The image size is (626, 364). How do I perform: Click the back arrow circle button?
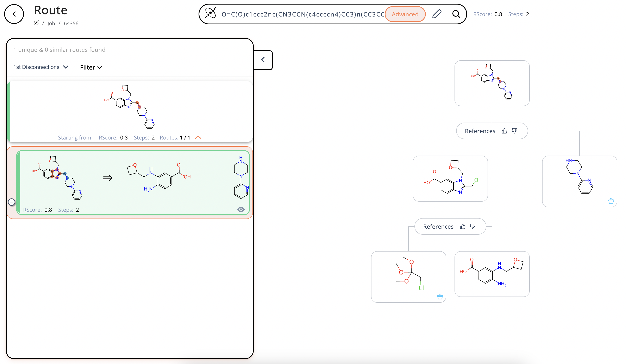point(14,14)
